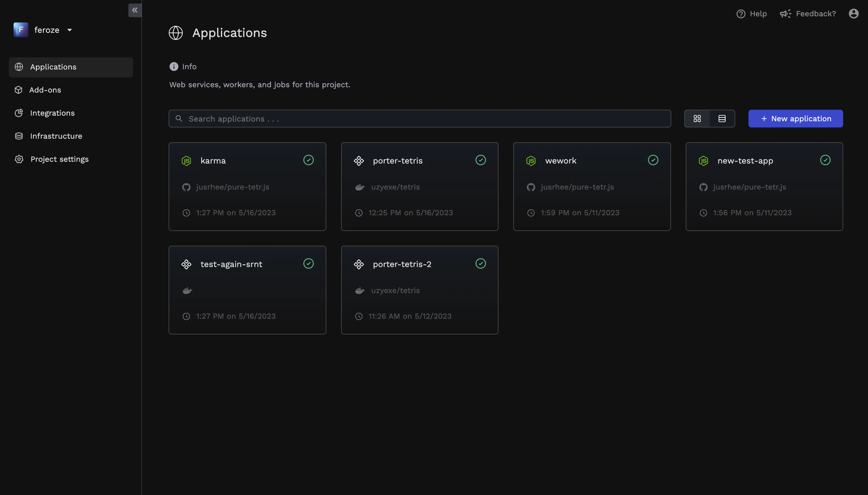The height and width of the screenshot is (495, 868).
Task: Click the Help question mark icon
Action: (740, 14)
